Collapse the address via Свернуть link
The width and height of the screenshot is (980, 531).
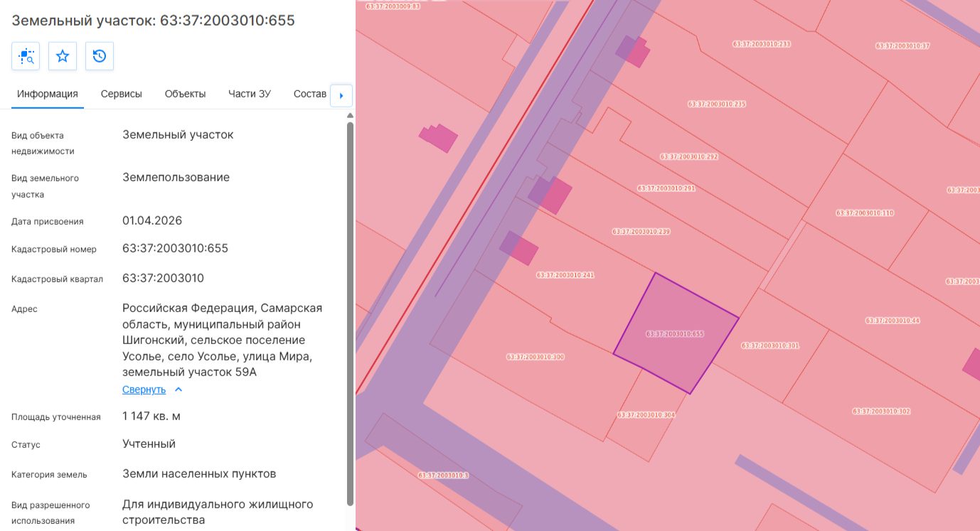144,390
